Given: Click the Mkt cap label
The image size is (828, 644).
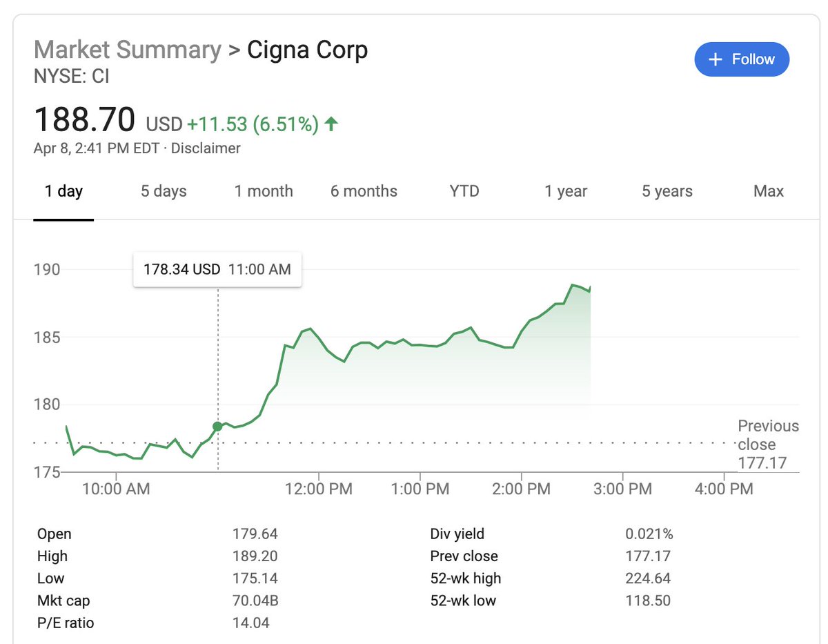Looking at the screenshot, I should click(x=63, y=601).
